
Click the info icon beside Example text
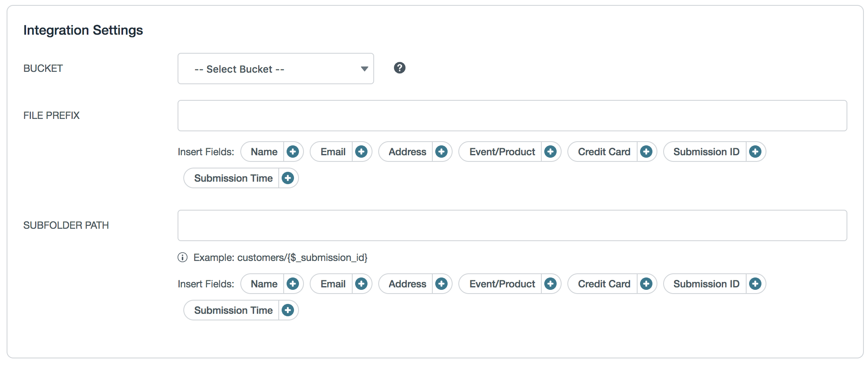click(x=183, y=257)
